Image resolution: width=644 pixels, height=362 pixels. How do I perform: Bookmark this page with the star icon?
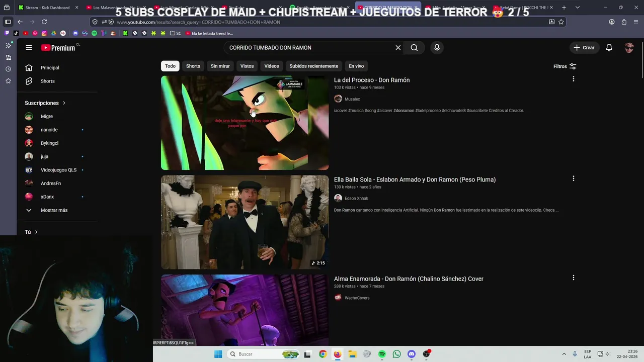tap(561, 22)
